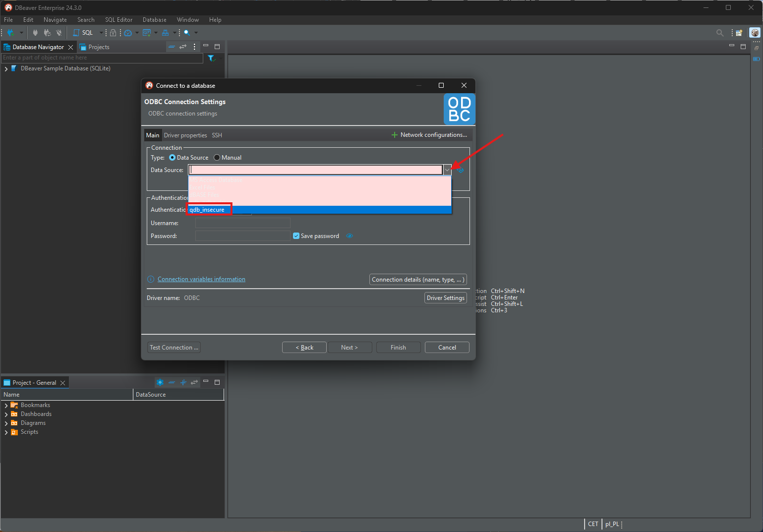Click the Finish button

tap(398, 348)
